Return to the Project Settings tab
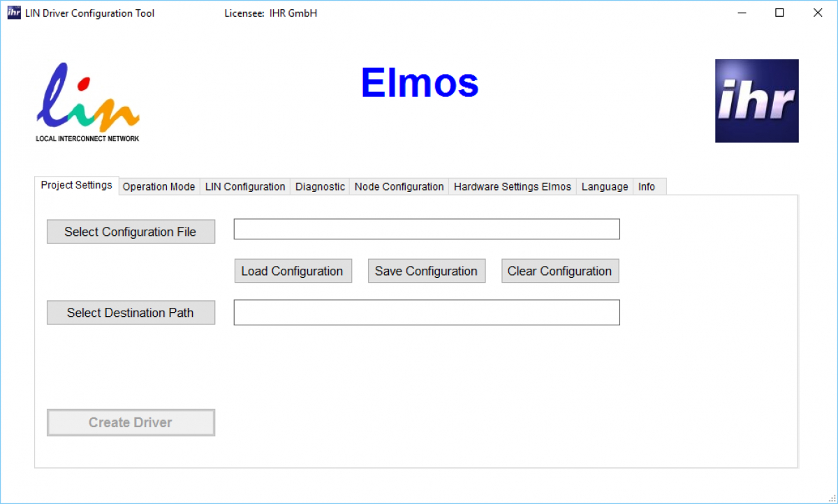Screen dimensions: 838x504 tap(76, 185)
